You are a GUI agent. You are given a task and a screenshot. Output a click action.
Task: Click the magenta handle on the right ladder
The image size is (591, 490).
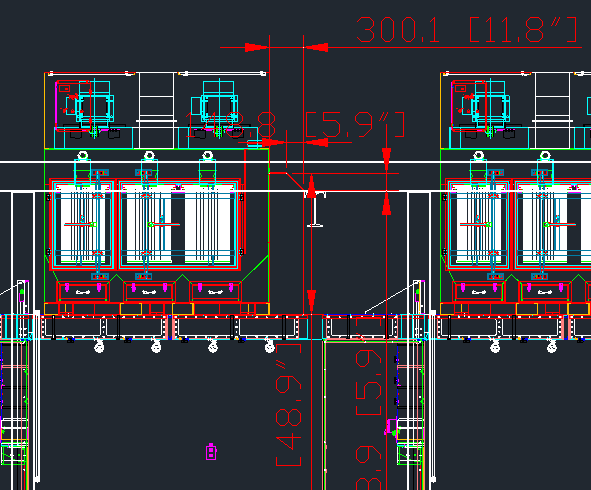[x=390, y=427]
